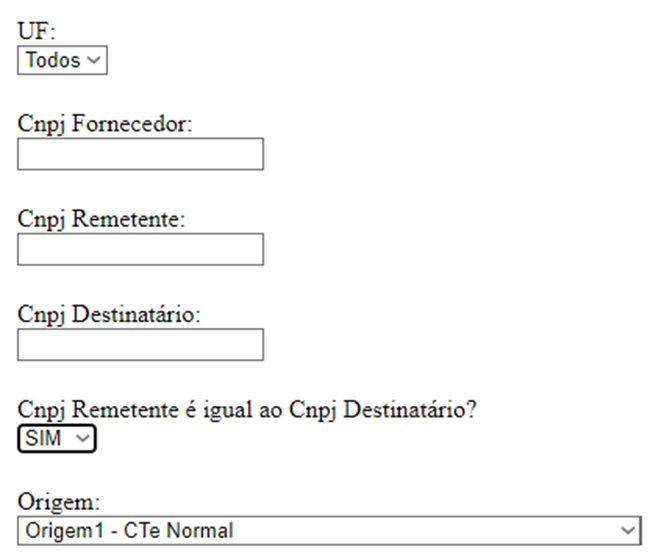Click the "Cnpj Fornecedor:" label

click(x=105, y=124)
